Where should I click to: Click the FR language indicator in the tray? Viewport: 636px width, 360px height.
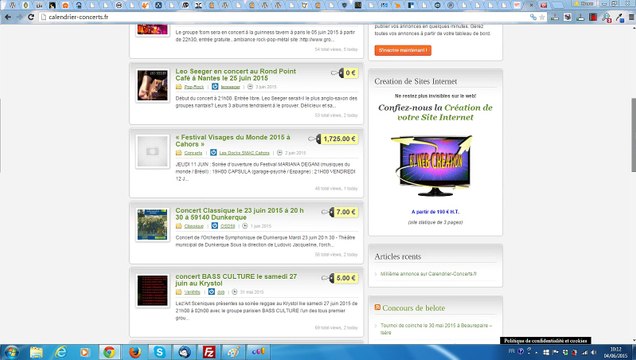(x=511, y=351)
